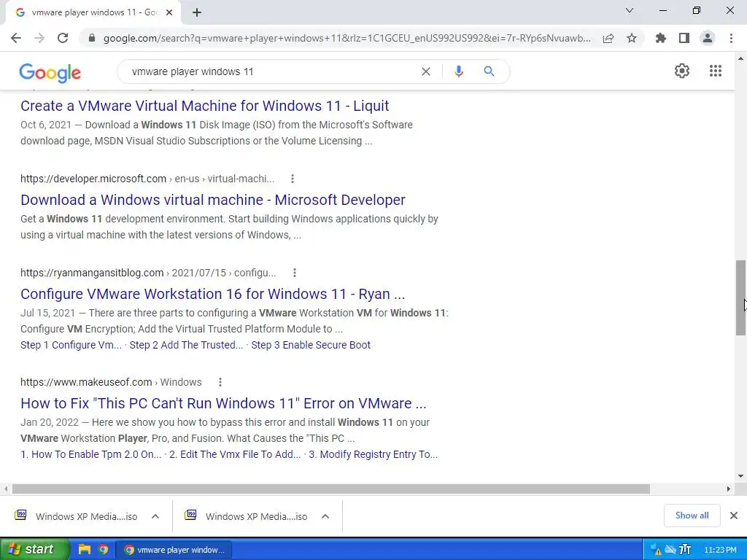The height and width of the screenshot is (560, 747).
Task: Open options for makeuseof.com result
Action: click(x=220, y=382)
